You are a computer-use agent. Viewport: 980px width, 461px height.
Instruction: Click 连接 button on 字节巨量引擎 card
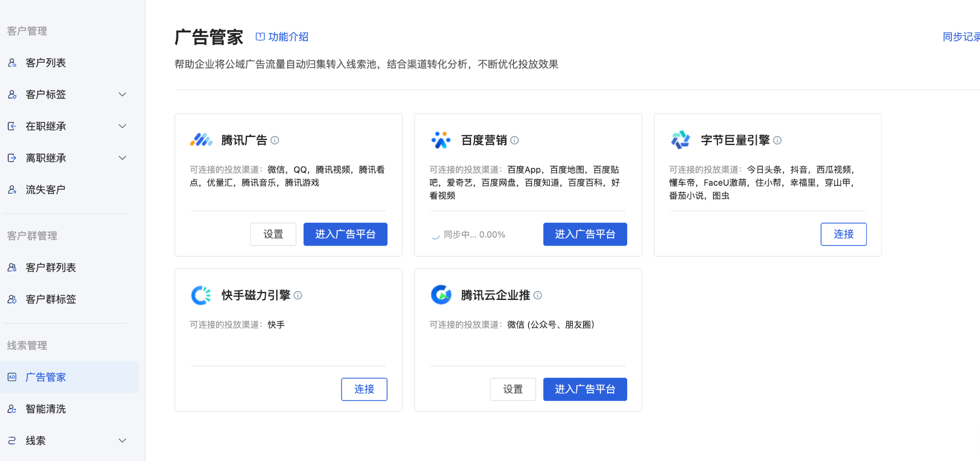pos(844,234)
